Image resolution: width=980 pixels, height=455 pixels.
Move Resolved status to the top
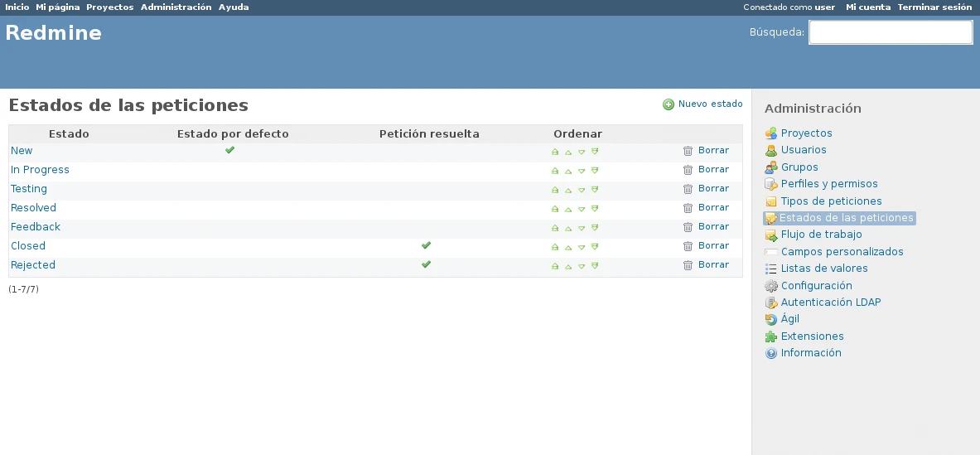coord(555,209)
